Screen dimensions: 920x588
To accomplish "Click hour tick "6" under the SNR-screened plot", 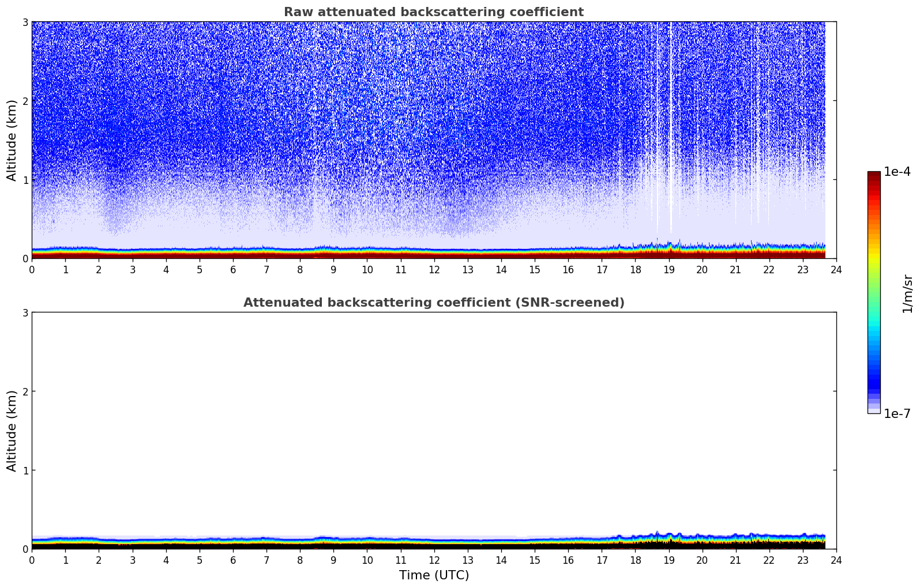I will [233, 560].
